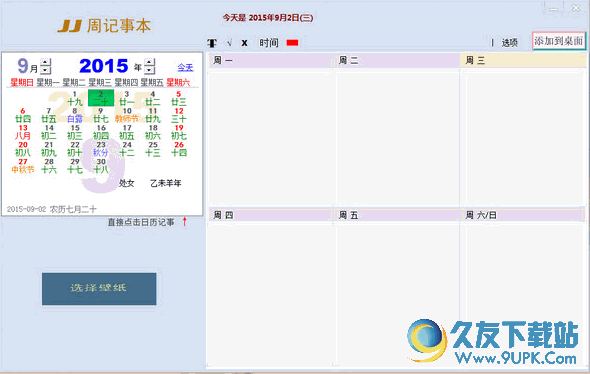590x374 pixels.
Task: Select September 13 八月 in the calendar
Action: point(23,132)
